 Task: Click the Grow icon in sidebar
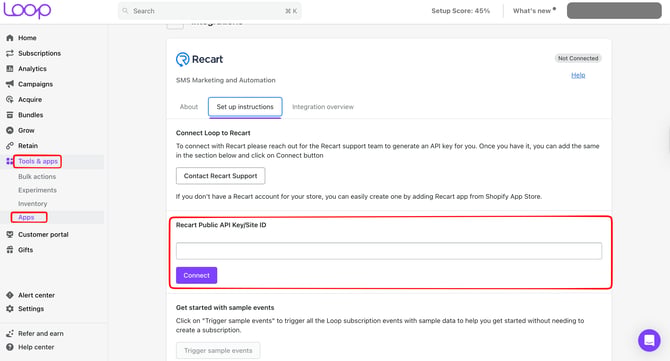click(x=10, y=130)
